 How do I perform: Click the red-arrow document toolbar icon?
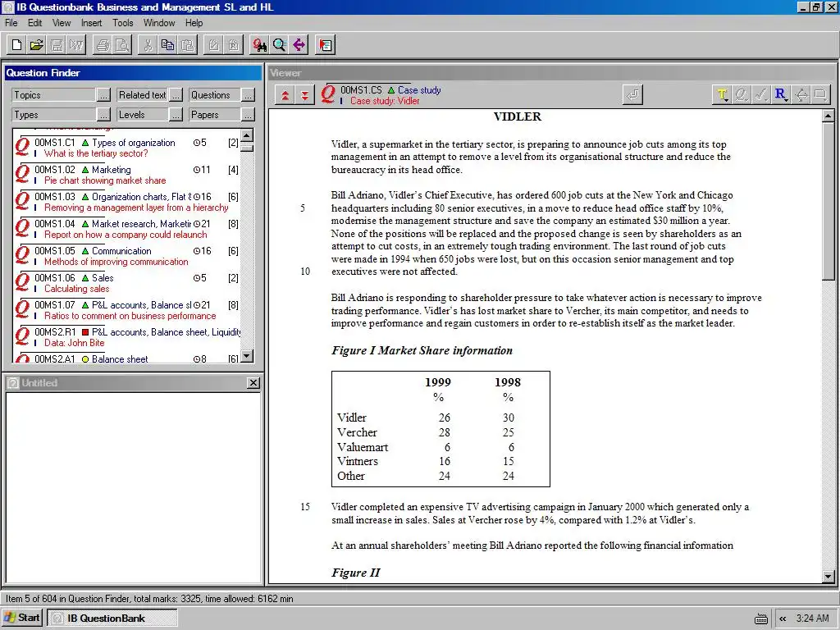(325, 45)
